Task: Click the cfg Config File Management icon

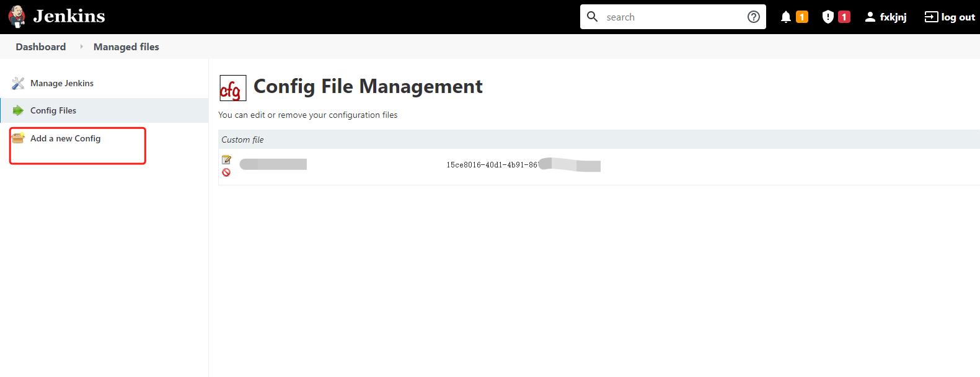Action: tap(233, 88)
